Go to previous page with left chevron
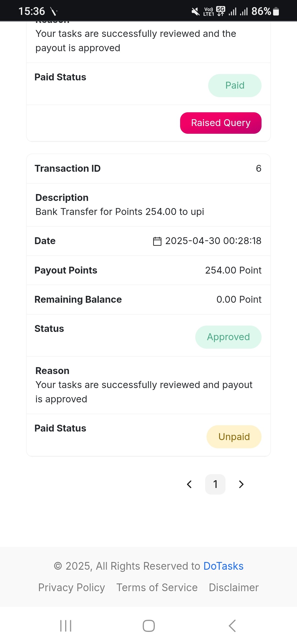Image resolution: width=297 pixels, height=644 pixels. 189,484
